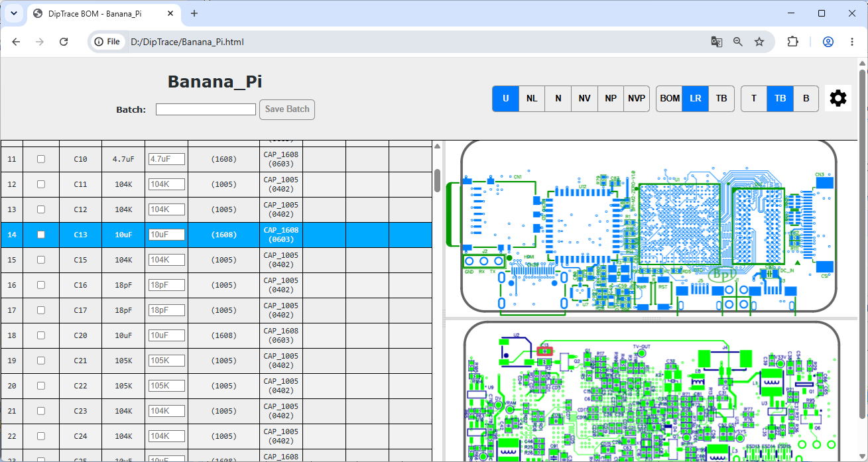Open a new browser tab
The image size is (868, 462).
pos(194,13)
